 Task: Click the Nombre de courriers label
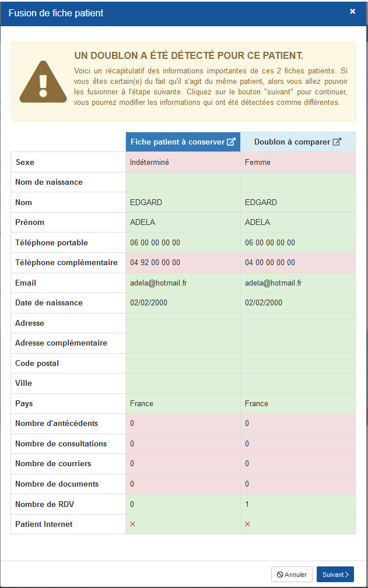coord(53,463)
